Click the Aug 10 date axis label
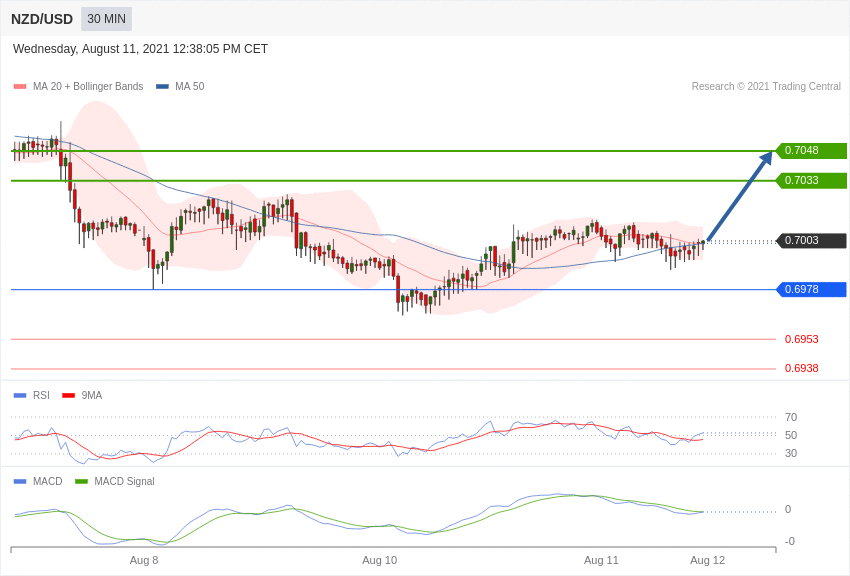Viewport: 850px width, 576px height. click(x=379, y=560)
